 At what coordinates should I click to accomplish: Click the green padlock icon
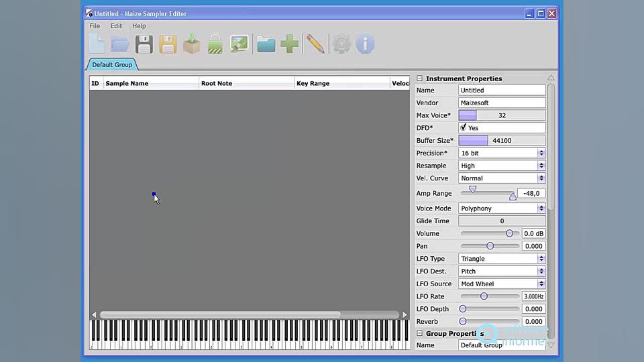click(x=215, y=45)
